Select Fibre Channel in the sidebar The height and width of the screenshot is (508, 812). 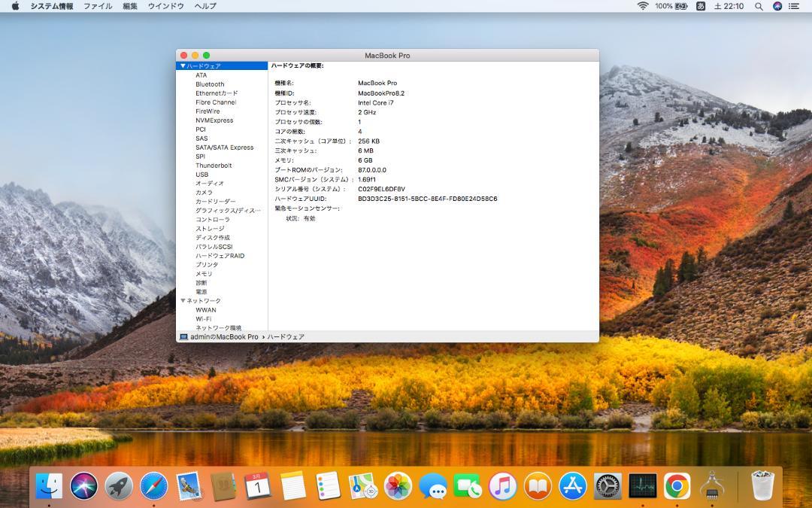coord(216,102)
